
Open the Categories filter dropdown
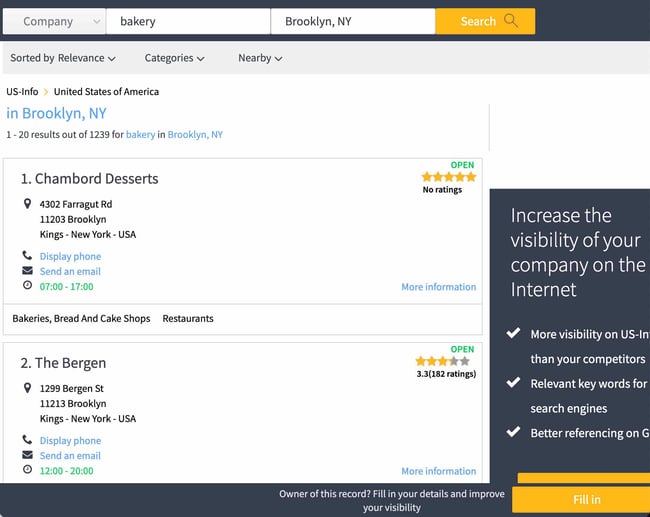(x=174, y=58)
